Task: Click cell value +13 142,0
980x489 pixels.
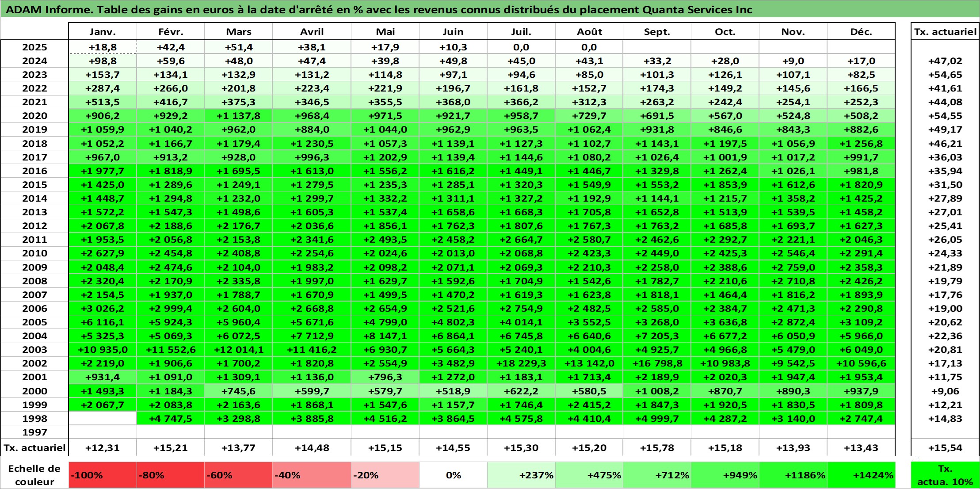Action: 589,363
